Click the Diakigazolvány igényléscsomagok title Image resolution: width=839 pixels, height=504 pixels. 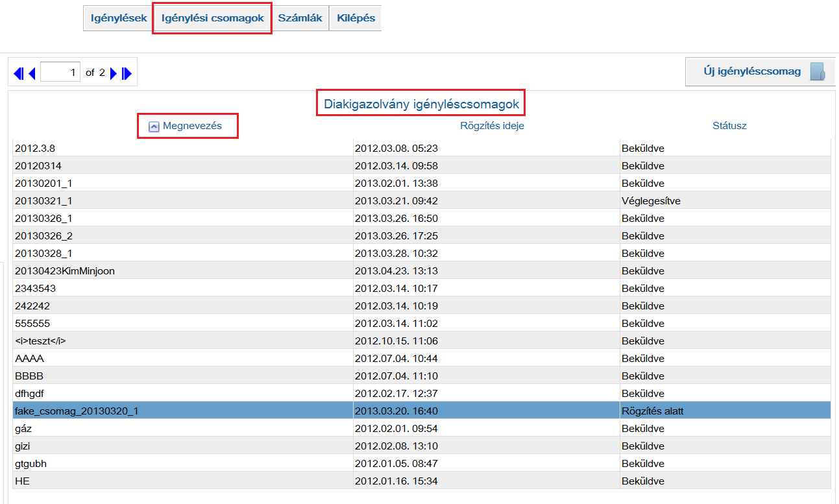pyautogui.click(x=422, y=104)
